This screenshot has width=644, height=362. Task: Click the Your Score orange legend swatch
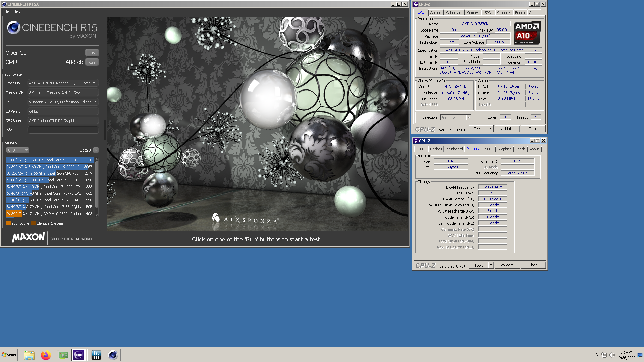[8, 223]
